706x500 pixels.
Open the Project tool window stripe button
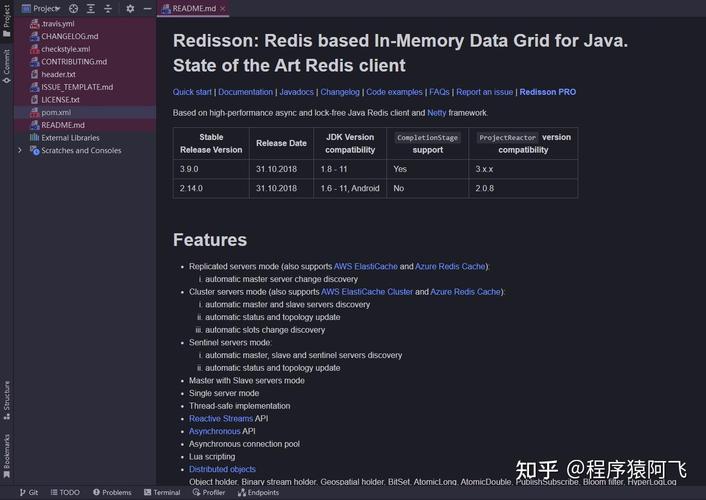coord(6,21)
